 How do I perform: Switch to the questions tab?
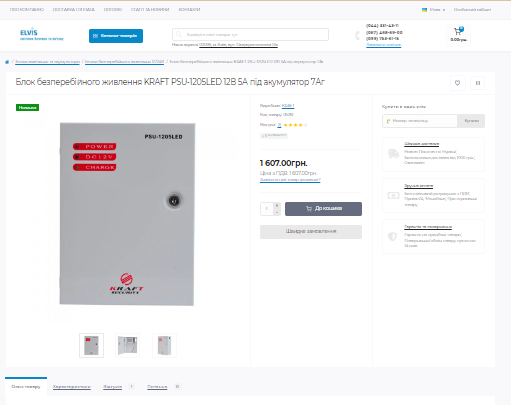pos(157,387)
